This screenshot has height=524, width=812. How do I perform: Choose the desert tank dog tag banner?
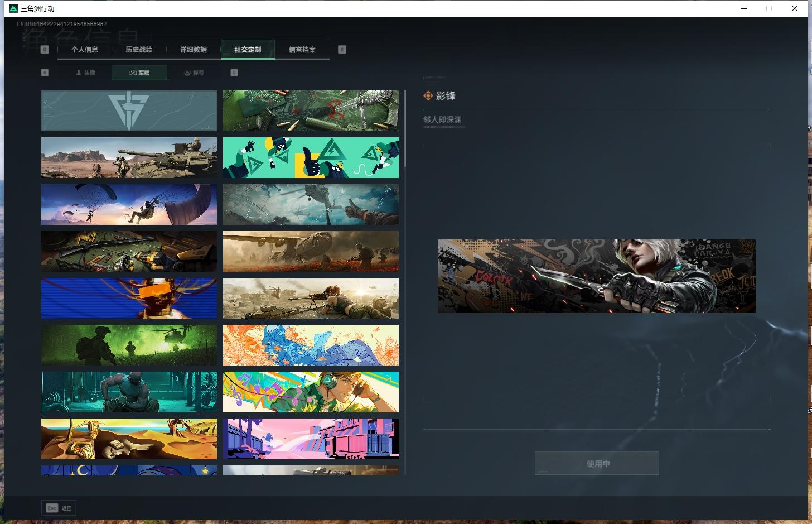129,157
